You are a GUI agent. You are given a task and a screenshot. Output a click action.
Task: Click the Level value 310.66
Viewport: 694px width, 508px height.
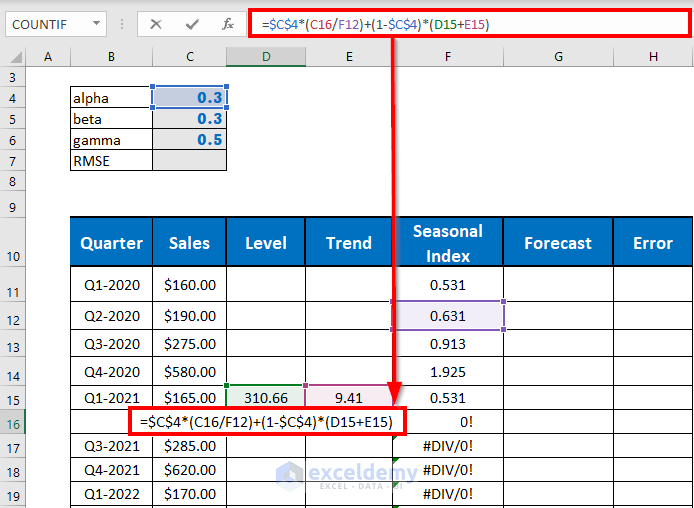point(266,398)
